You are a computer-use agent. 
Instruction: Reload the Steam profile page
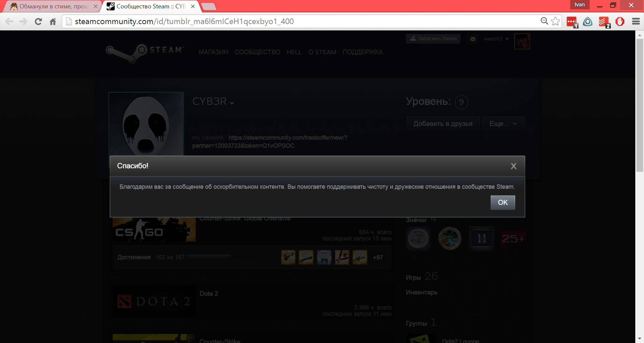click(38, 22)
